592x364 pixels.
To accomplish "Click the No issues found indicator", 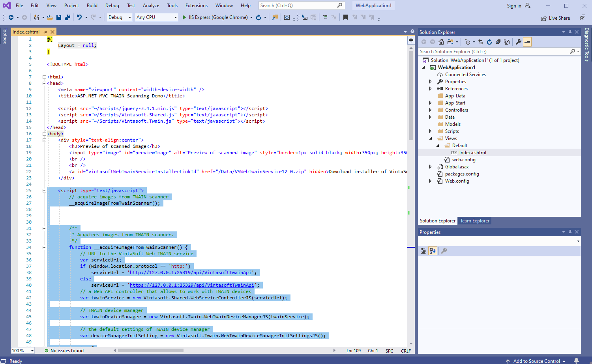I will click(x=64, y=351).
